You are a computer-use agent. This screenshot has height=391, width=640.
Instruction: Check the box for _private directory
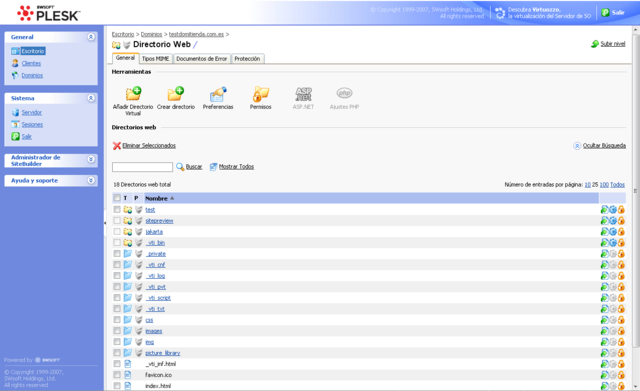coord(117,254)
